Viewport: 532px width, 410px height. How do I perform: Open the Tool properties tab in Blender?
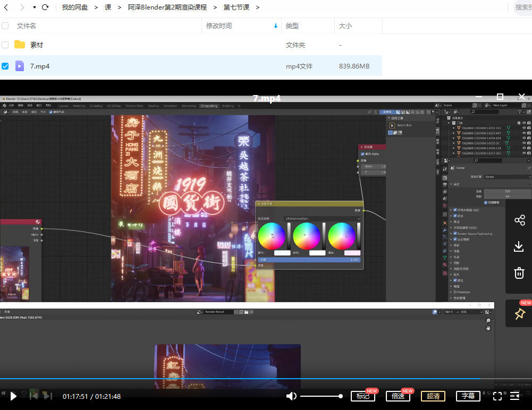click(x=445, y=168)
